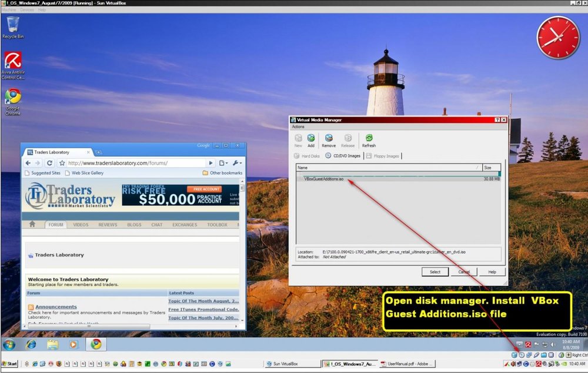Image resolution: width=588 pixels, height=373 pixels.
Task: Open the FORUM navigation tab
Action: (x=56, y=225)
